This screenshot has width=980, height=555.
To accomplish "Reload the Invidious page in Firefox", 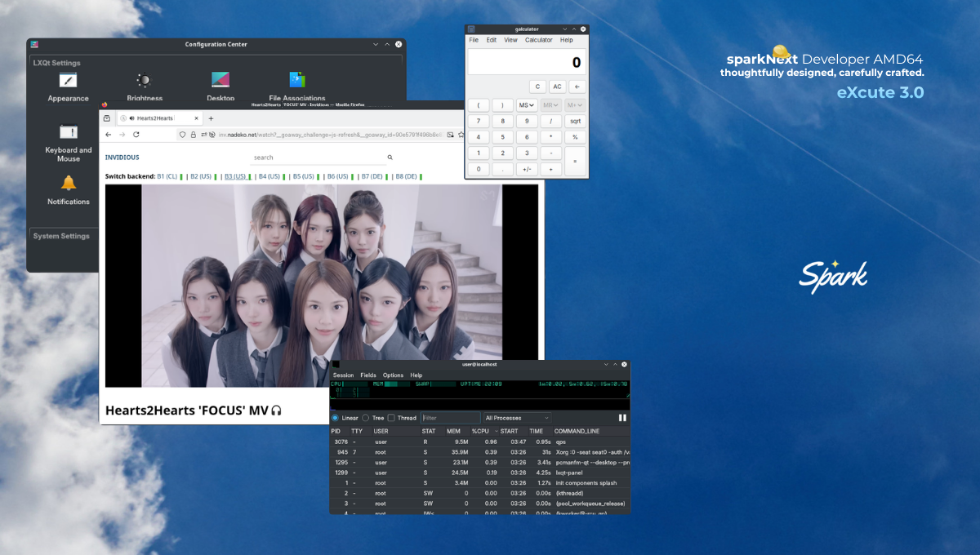I will pos(136,135).
